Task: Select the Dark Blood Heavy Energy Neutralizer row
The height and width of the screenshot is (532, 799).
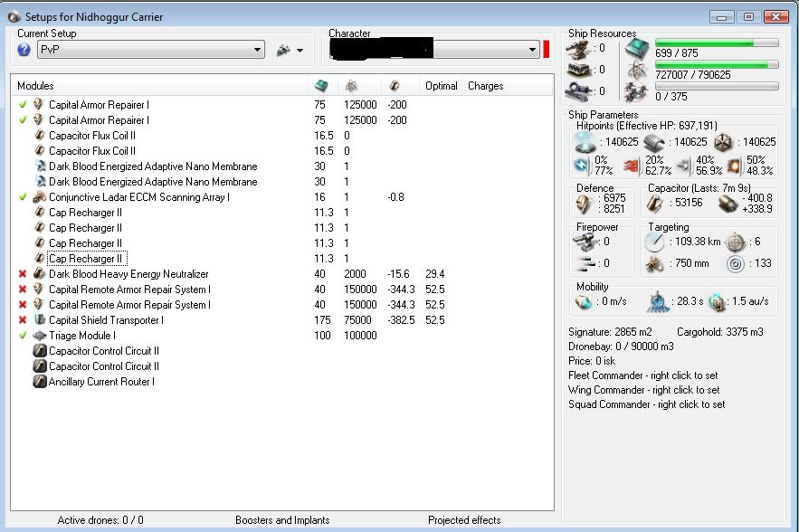Action: [x=281, y=273]
